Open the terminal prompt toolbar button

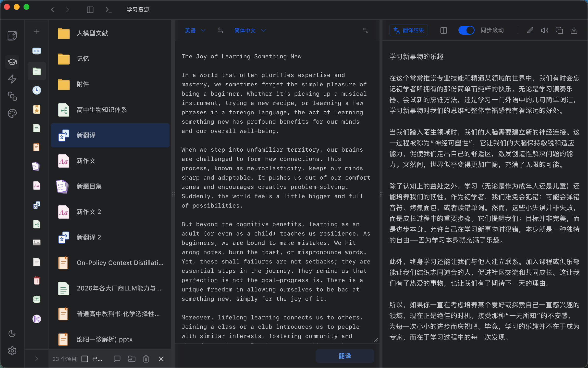tap(108, 10)
